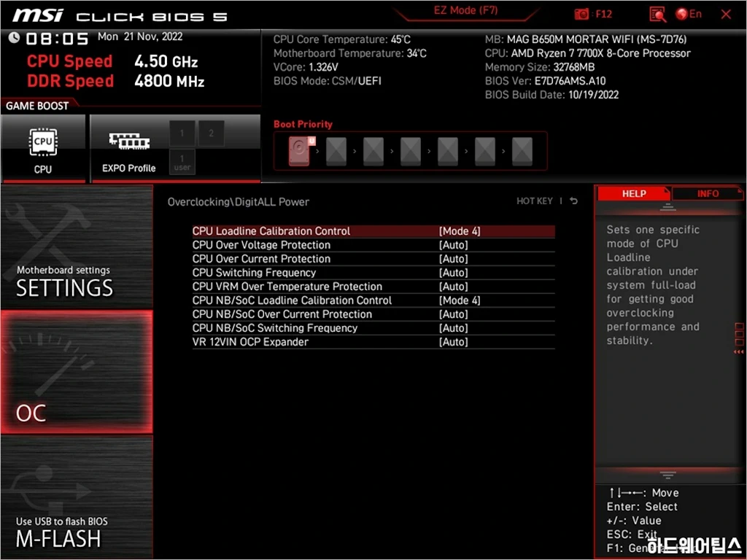Open CPU Over Voltage Protection [Auto] value
Viewport: 747px width, 560px height.
click(454, 245)
